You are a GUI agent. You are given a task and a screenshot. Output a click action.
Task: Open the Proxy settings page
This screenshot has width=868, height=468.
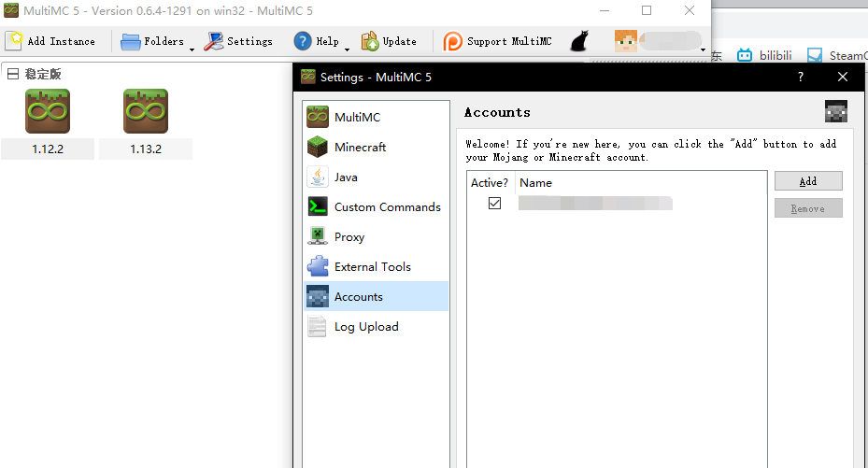click(377, 236)
